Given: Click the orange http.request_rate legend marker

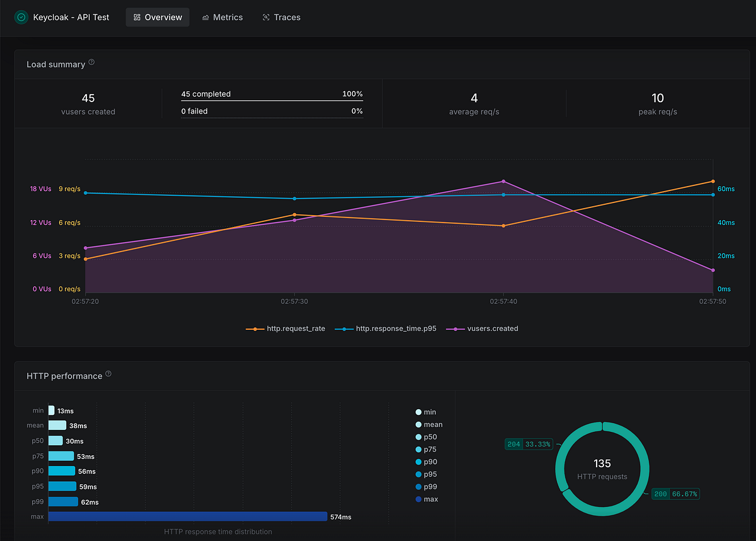Looking at the screenshot, I should point(253,329).
